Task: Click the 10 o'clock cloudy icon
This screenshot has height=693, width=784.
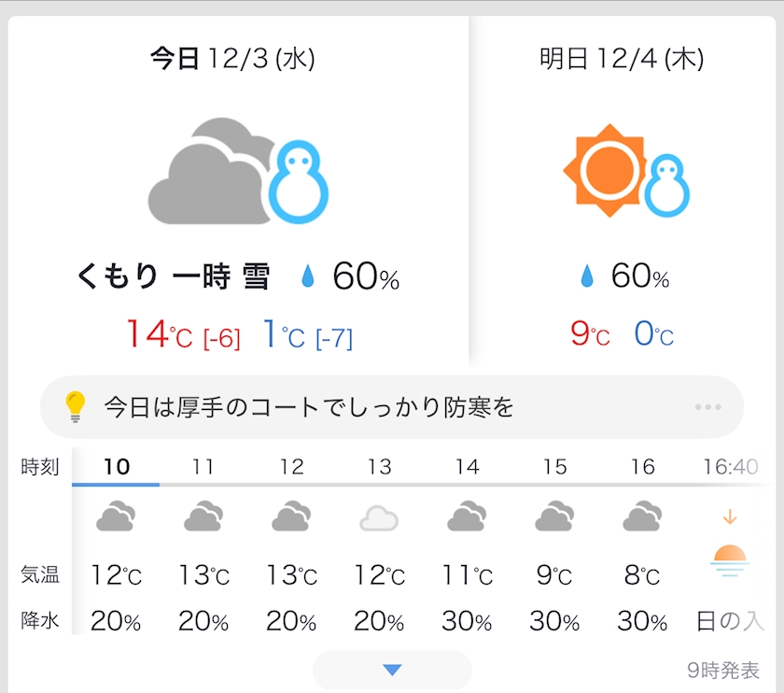Action: tap(117, 516)
